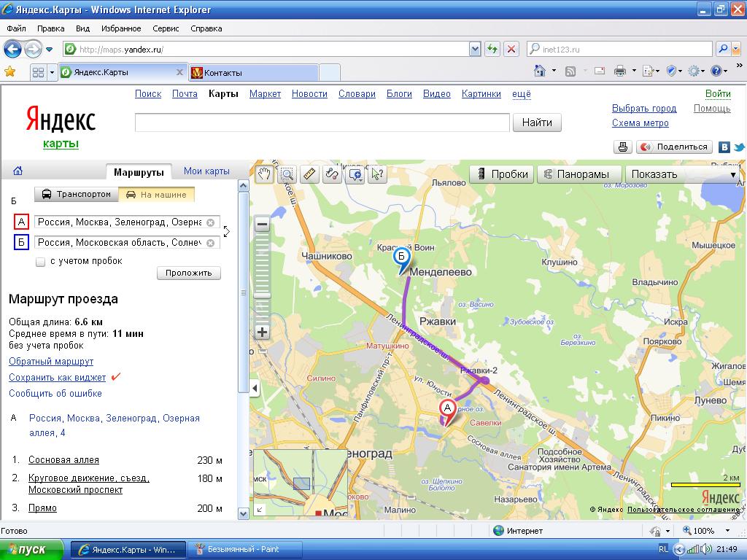This screenshot has height=560, width=747.
Task: Click the home icon in the left panel
Action: 18,171
